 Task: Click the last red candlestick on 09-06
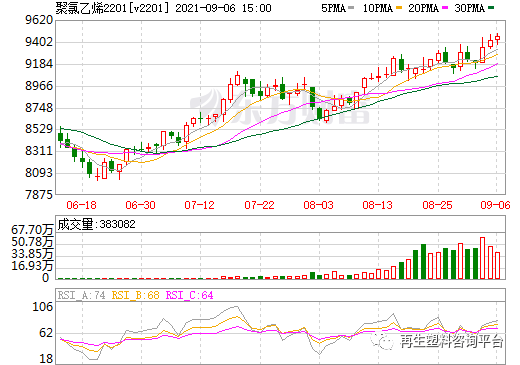click(x=497, y=38)
